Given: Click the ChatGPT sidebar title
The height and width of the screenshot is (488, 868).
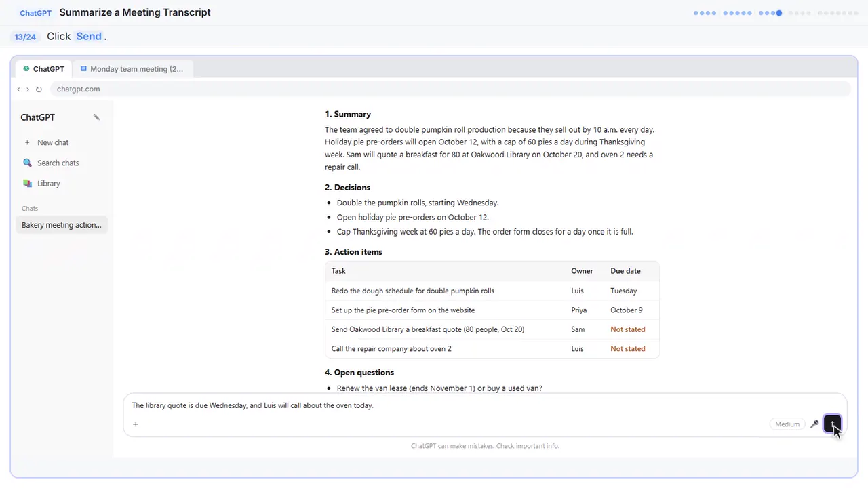Looking at the screenshot, I should tap(37, 117).
